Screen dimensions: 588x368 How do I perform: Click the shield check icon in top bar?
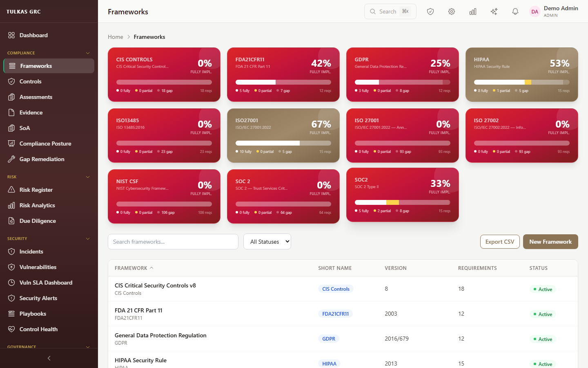(430, 11)
